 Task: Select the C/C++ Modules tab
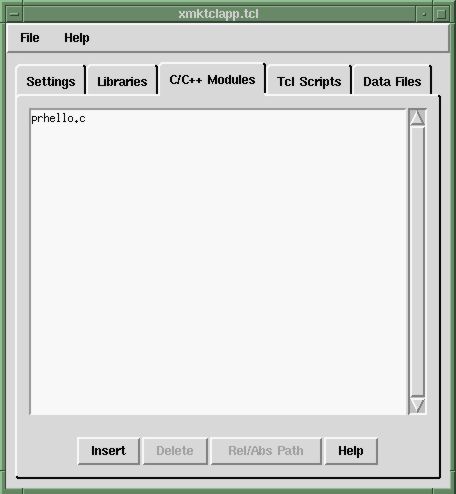212,80
